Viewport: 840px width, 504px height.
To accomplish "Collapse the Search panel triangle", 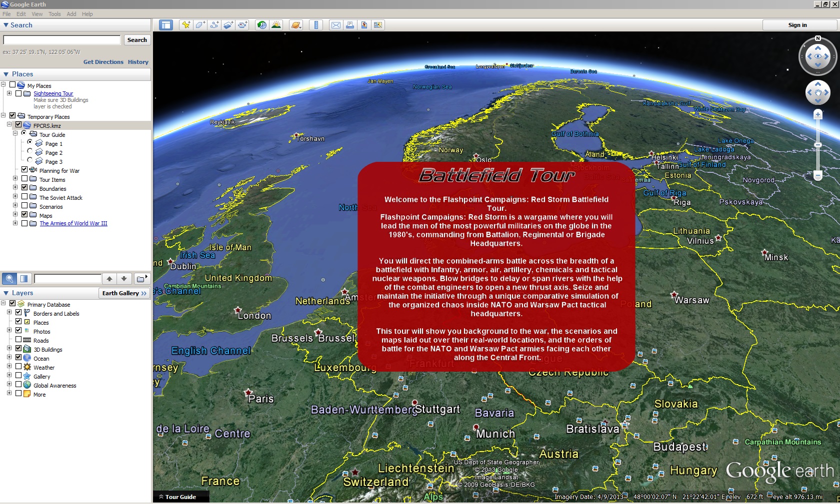I will (6, 25).
